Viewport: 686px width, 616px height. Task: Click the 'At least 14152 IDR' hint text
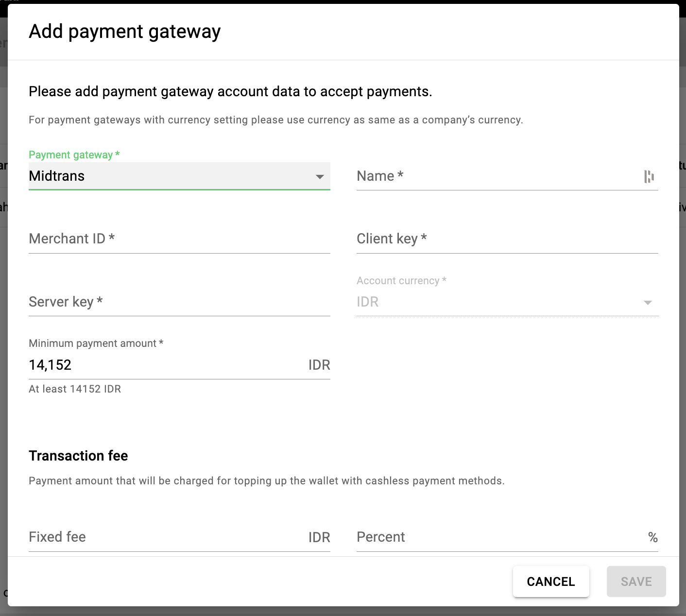click(x=75, y=389)
